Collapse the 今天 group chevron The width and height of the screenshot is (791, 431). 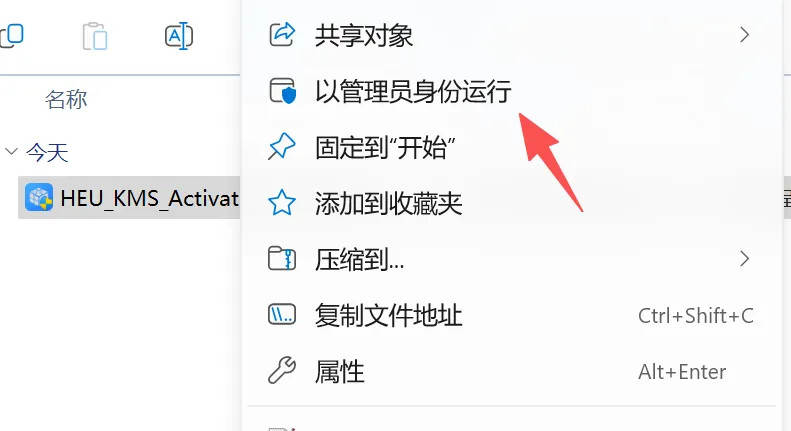[x=11, y=151]
